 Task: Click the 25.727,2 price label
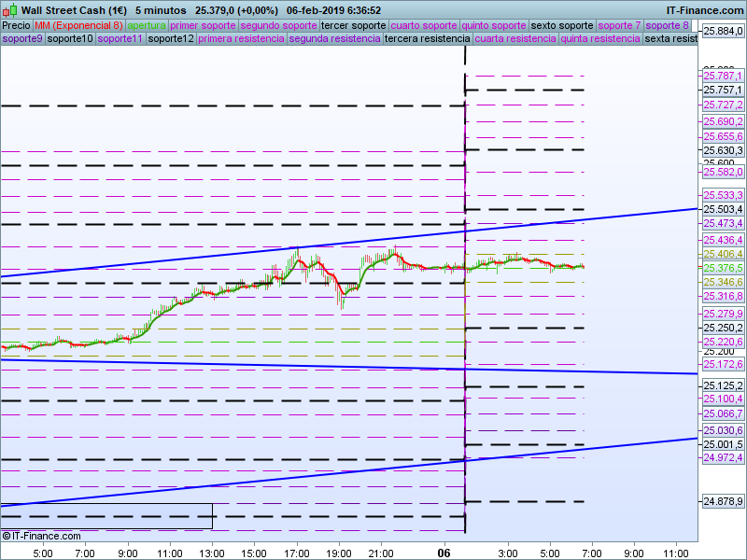(723, 105)
